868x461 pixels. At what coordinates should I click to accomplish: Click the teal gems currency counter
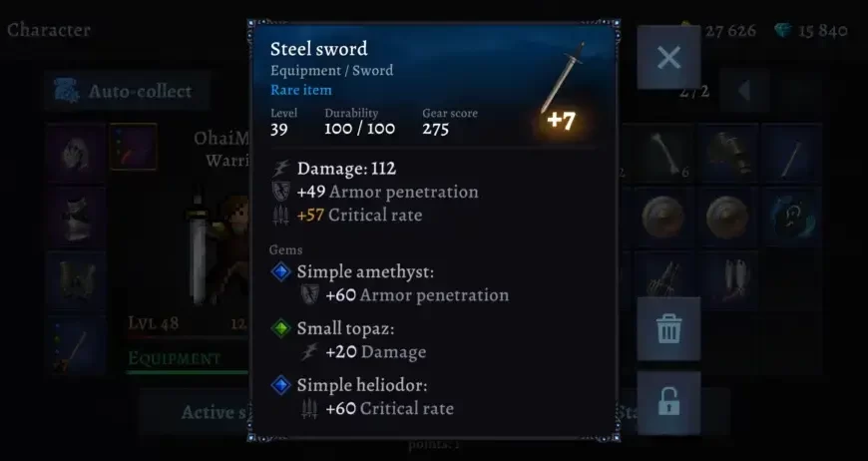click(811, 31)
